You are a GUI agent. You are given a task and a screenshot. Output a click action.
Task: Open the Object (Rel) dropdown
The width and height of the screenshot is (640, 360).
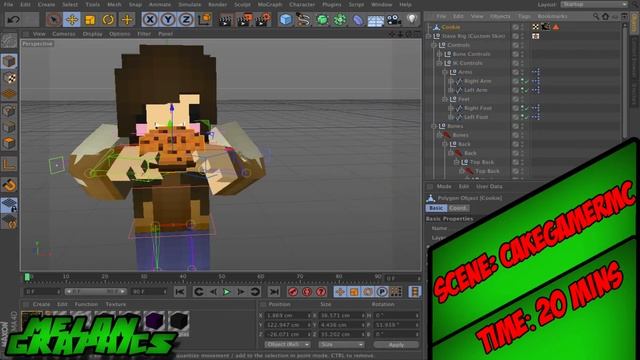pos(287,345)
